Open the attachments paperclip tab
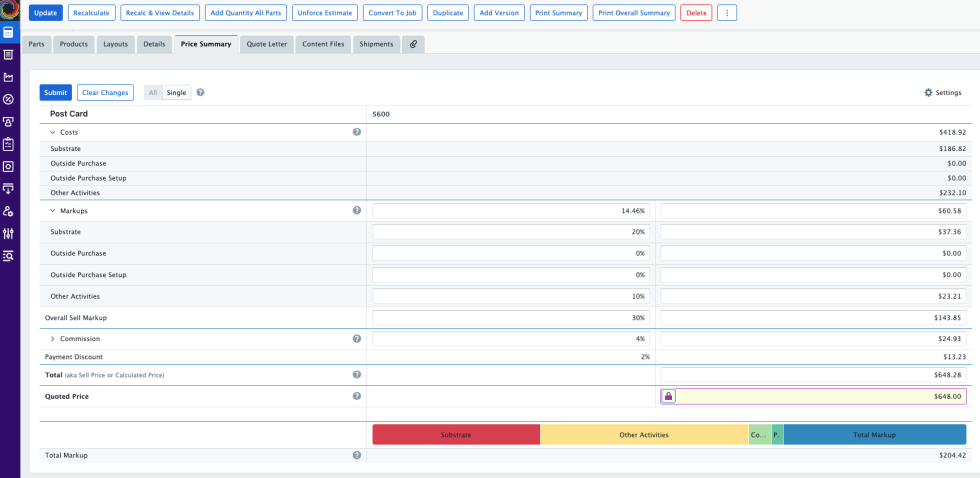Screen dimensions: 980x478 413,44
